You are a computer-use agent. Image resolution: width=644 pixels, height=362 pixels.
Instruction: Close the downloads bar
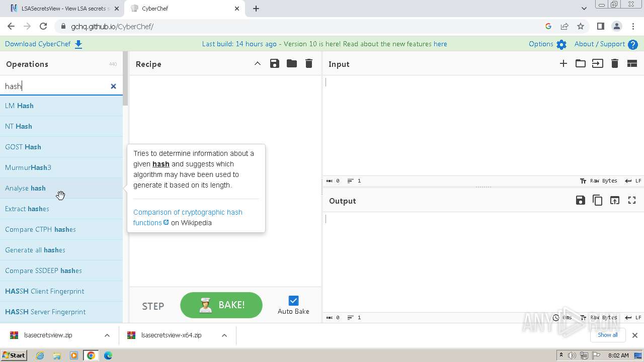pyautogui.click(x=635, y=335)
